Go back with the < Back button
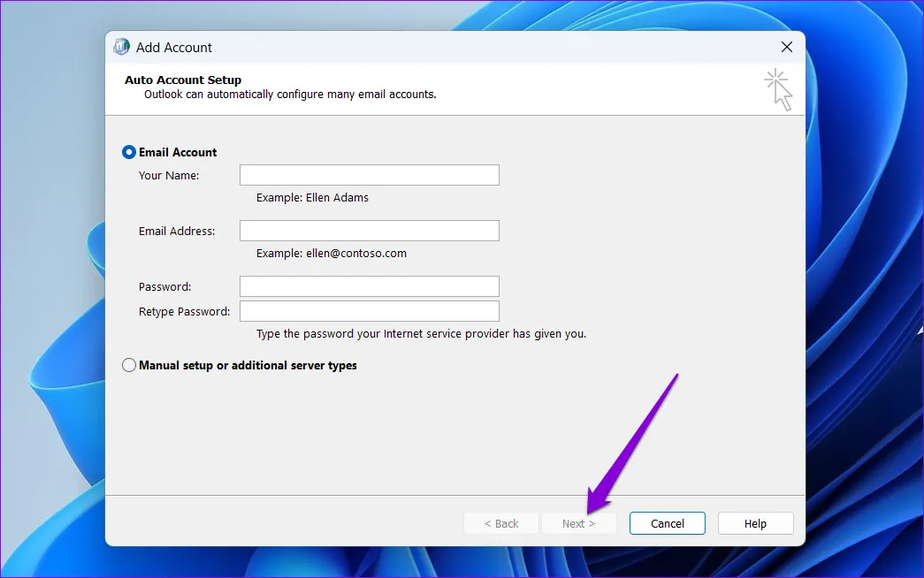Image resolution: width=924 pixels, height=578 pixels. (x=500, y=523)
